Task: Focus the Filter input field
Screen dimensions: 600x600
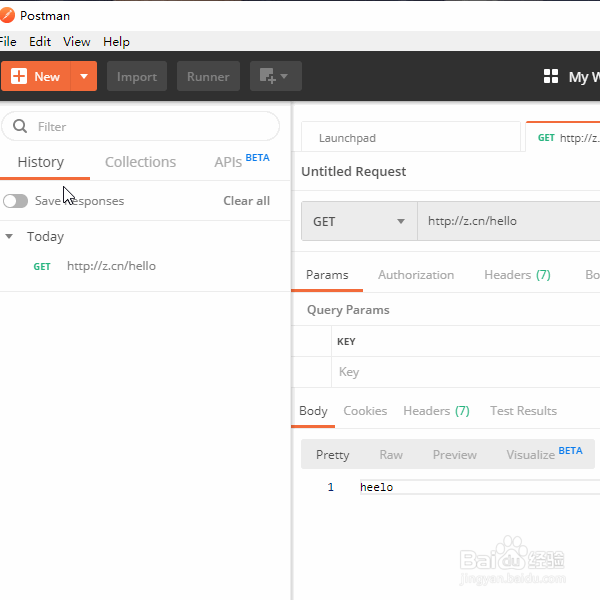Action: 140,126
